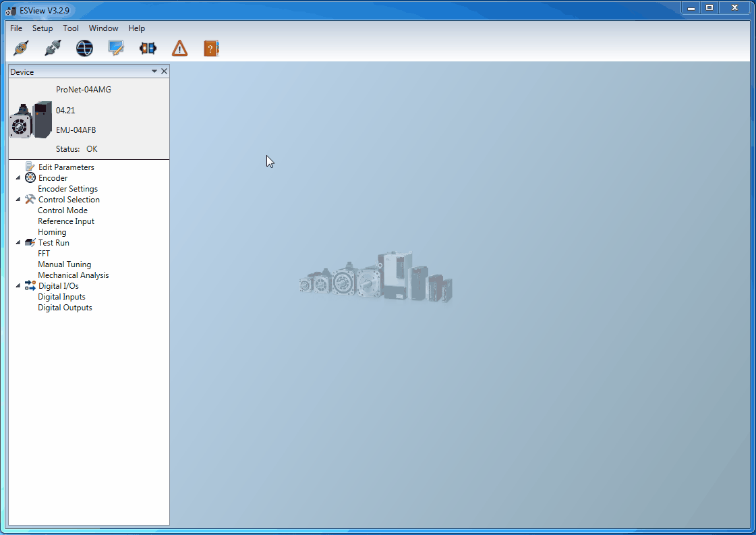Click the Device panel title
The height and width of the screenshot is (535, 756).
[22, 72]
